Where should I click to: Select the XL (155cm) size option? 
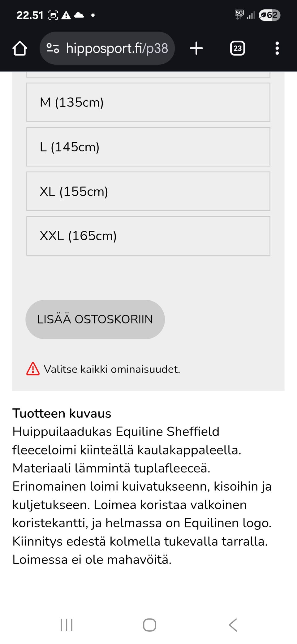click(148, 191)
